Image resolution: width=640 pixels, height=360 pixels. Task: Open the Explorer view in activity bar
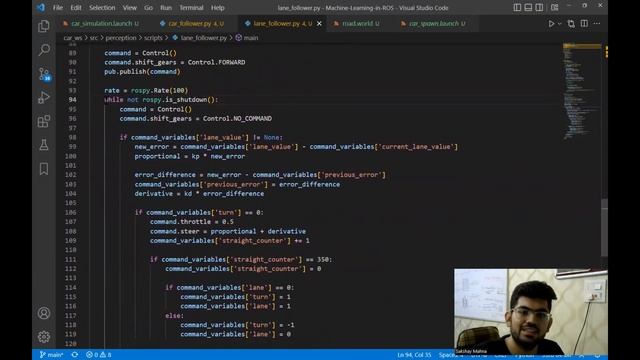click(x=44, y=26)
